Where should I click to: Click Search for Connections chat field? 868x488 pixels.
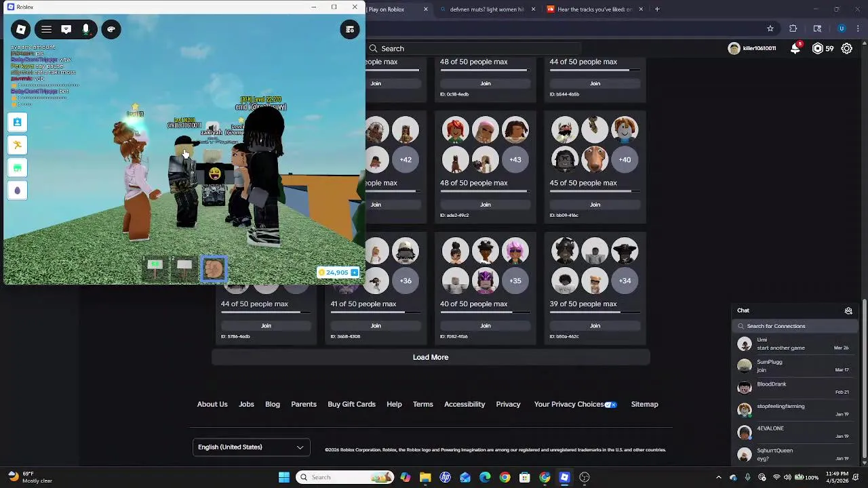pyautogui.click(x=796, y=326)
